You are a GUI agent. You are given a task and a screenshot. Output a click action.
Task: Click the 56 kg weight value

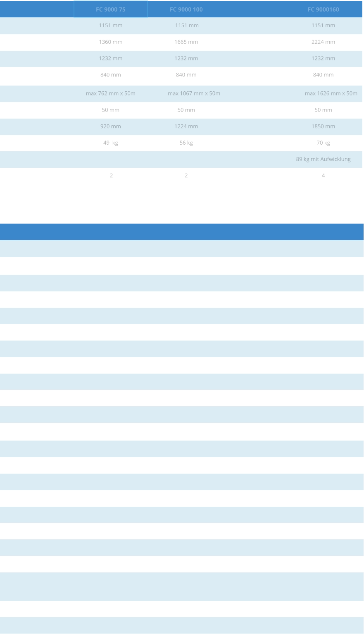coord(186,143)
